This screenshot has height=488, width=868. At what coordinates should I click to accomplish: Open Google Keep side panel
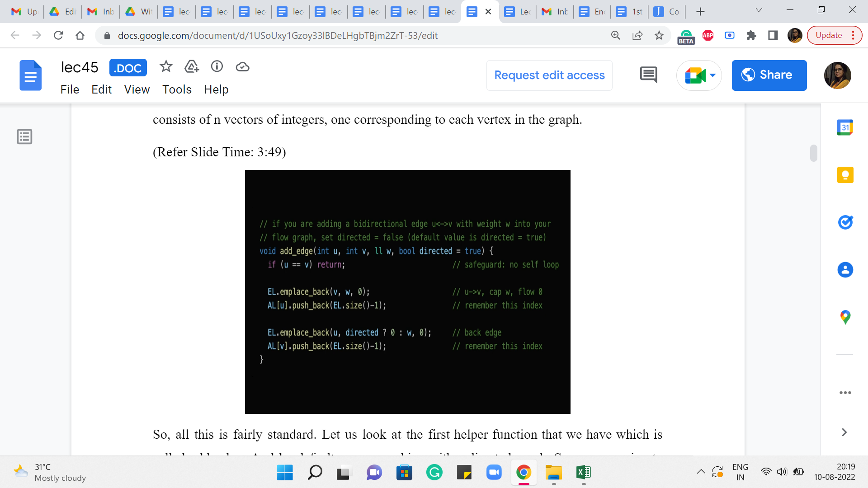pos(845,175)
